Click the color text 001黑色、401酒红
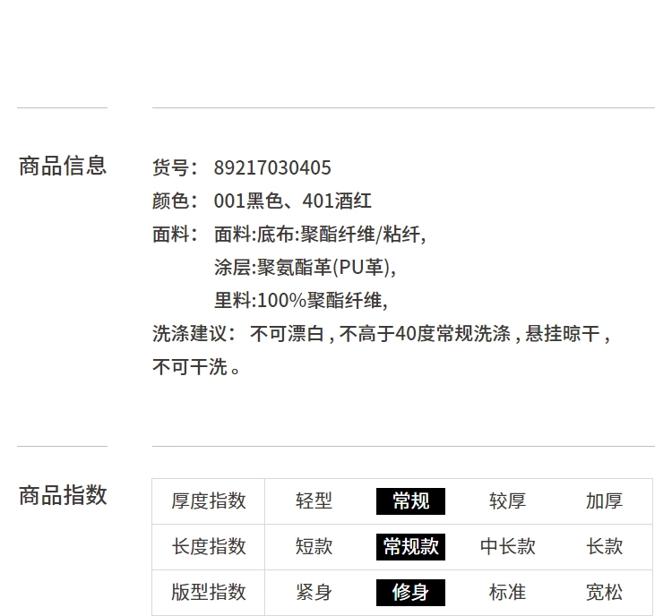Image resolution: width=672 pixels, height=616 pixels. [293, 201]
